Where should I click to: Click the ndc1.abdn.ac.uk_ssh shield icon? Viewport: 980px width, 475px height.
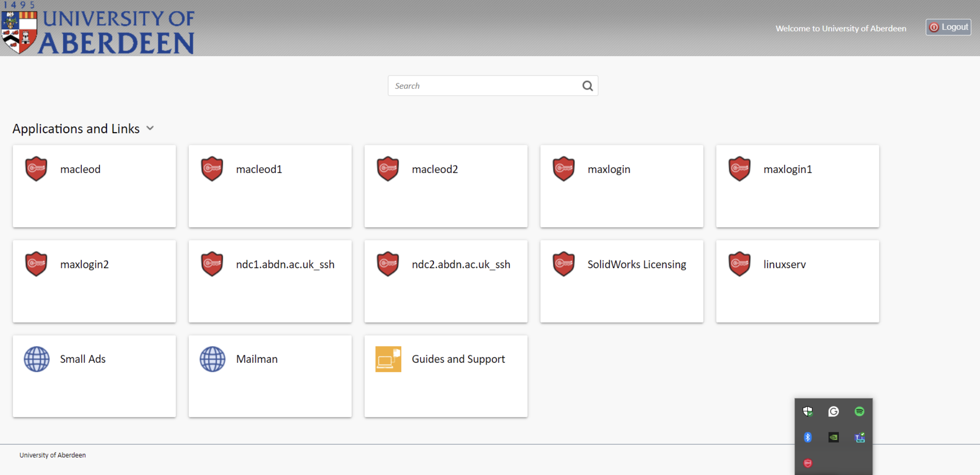point(212,264)
